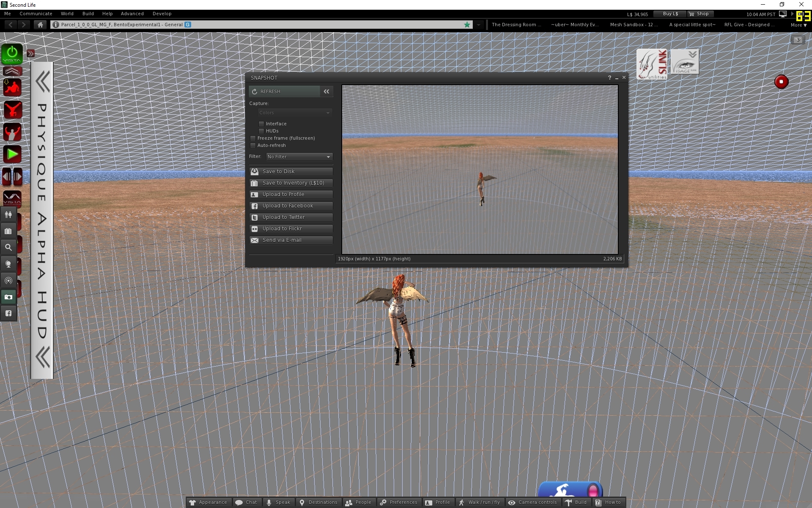Open the Develop menu

(x=162, y=14)
